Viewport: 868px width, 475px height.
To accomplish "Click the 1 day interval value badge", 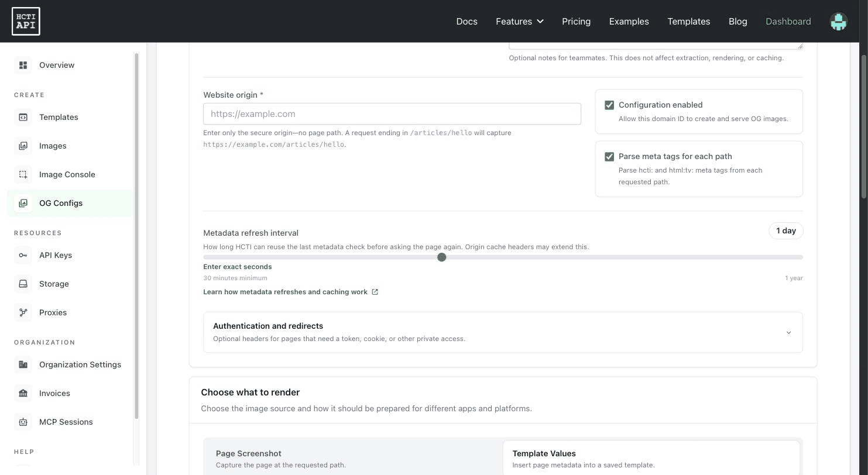I will coord(786,230).
